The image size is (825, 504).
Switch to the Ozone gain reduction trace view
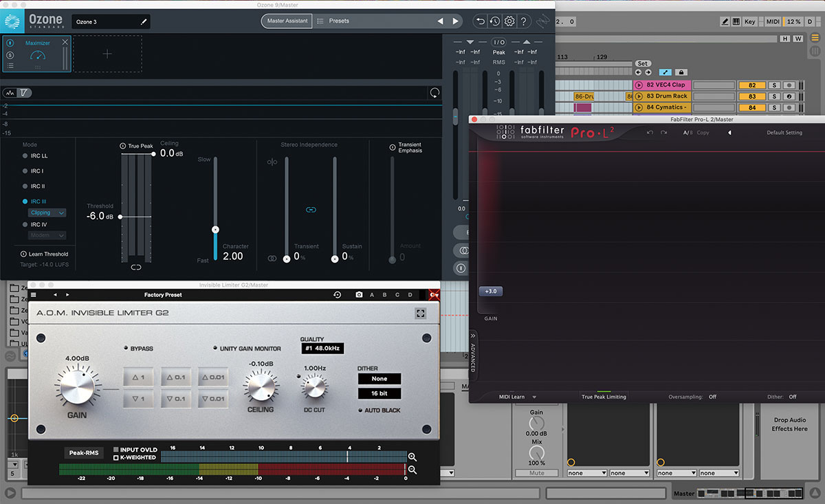pos(23,93)
